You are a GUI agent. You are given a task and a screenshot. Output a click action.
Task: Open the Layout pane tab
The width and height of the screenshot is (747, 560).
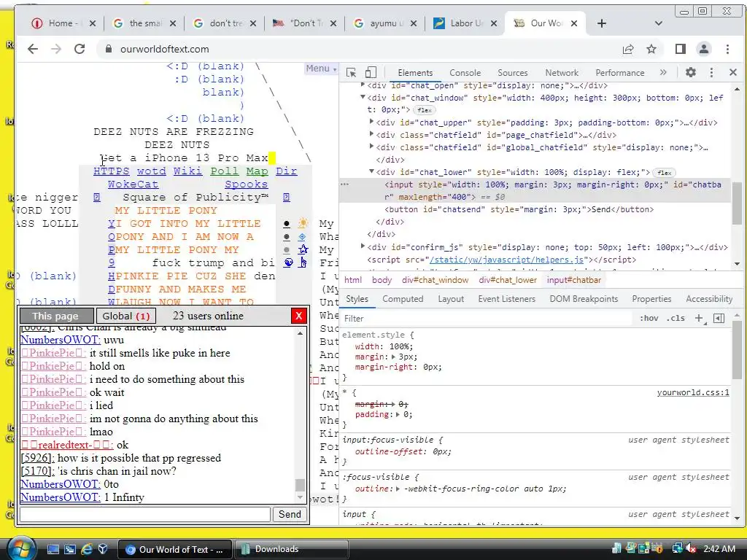click(451, 299)
